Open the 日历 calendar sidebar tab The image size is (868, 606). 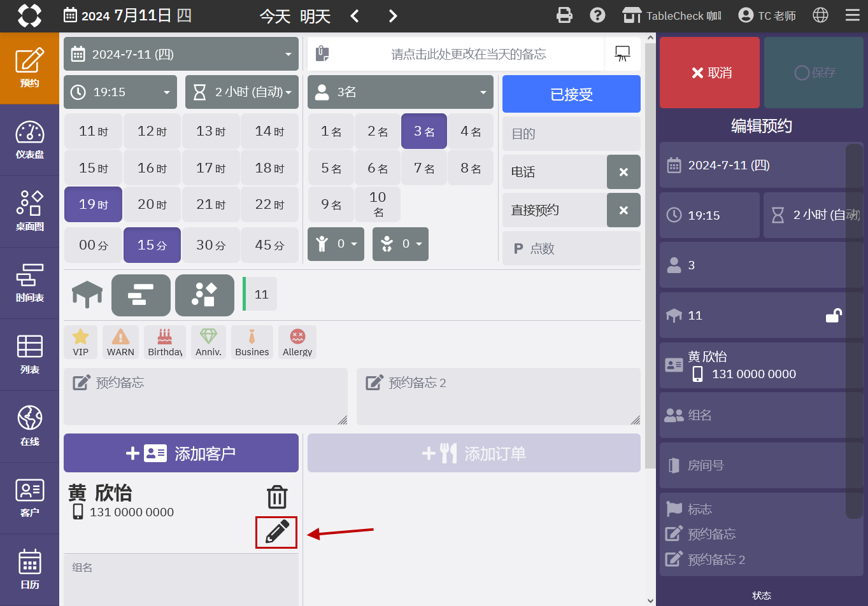pos(29,570)
